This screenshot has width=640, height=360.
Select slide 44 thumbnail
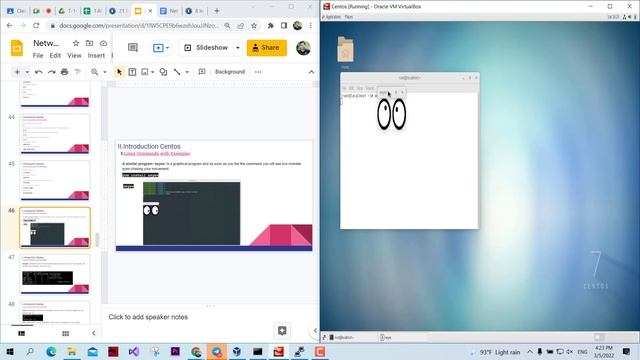[55, 134]
